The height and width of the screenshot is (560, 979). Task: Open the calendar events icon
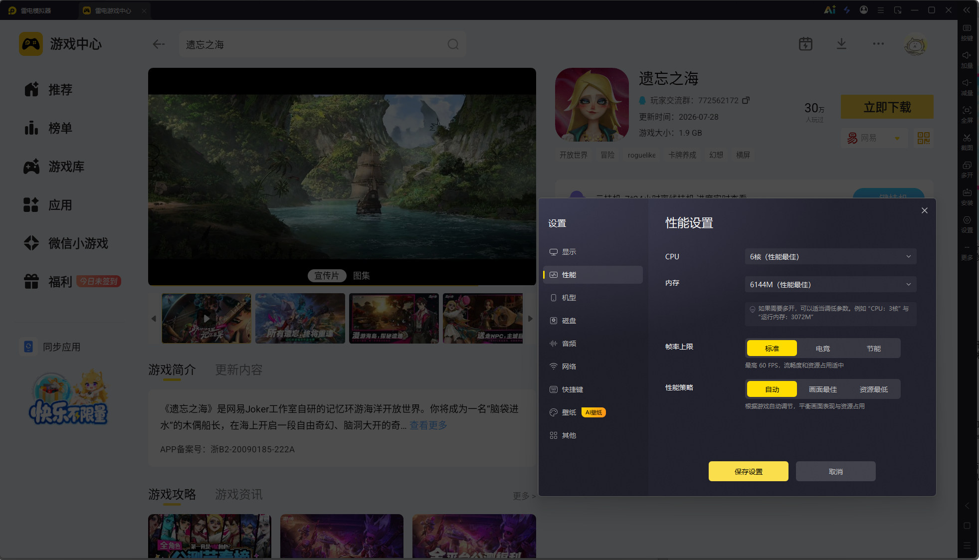pyautogui.click(x=805, y=44)
